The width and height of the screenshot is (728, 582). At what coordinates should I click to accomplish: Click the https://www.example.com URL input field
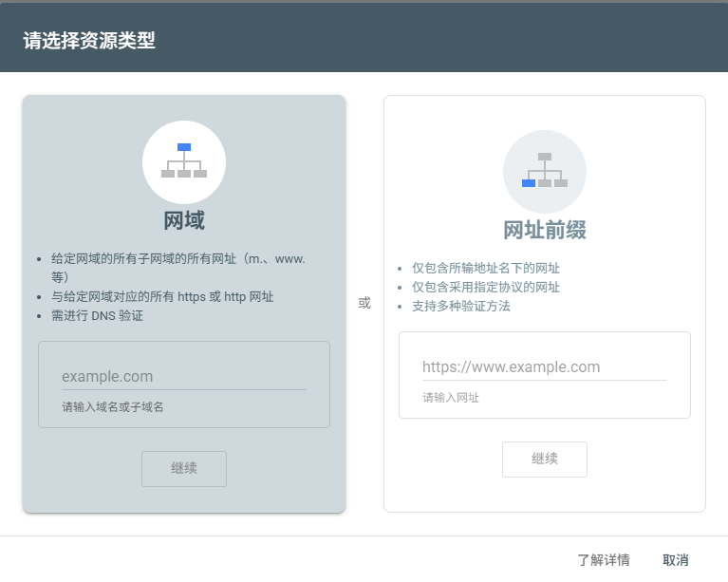[545, 366]
